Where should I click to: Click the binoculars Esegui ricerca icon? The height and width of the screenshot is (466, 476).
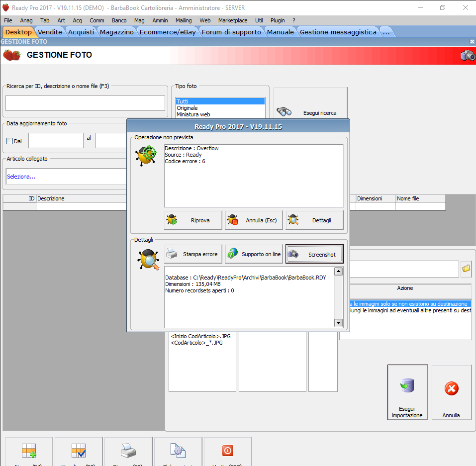point(284,112)
